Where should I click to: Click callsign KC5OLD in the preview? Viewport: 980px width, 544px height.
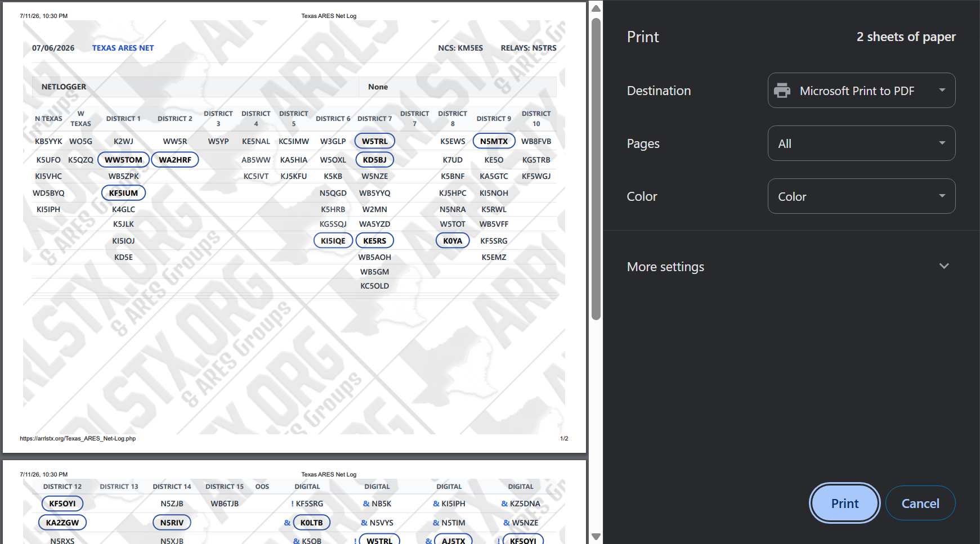pos(375,286)
